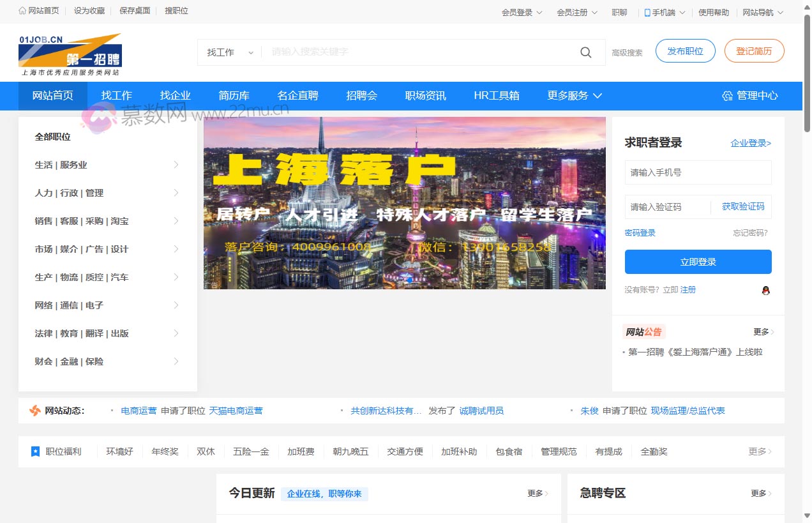Viewport: 812px width, 523px height.
Task: Click the 发布职位 button
Action: coord(685,50)
